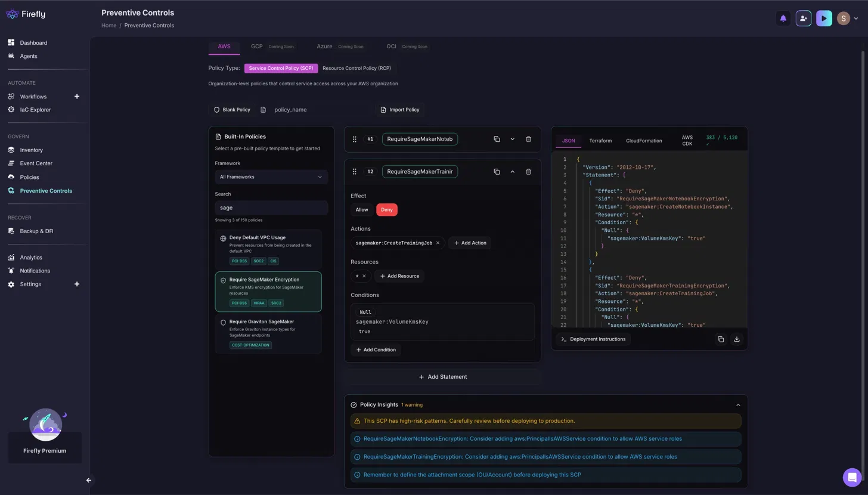This screenshot has width=868, height=495.
Task: Click the Add Resource button
Action: pos(399,276)
